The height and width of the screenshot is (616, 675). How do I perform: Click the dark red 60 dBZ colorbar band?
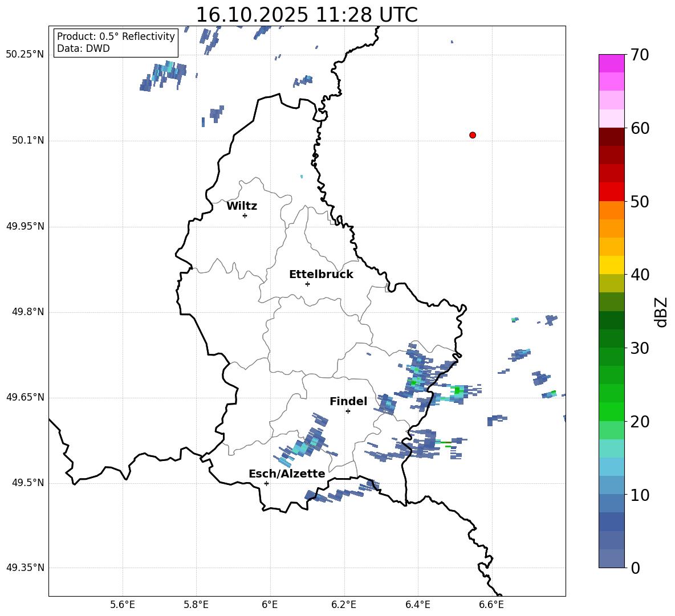611,137
